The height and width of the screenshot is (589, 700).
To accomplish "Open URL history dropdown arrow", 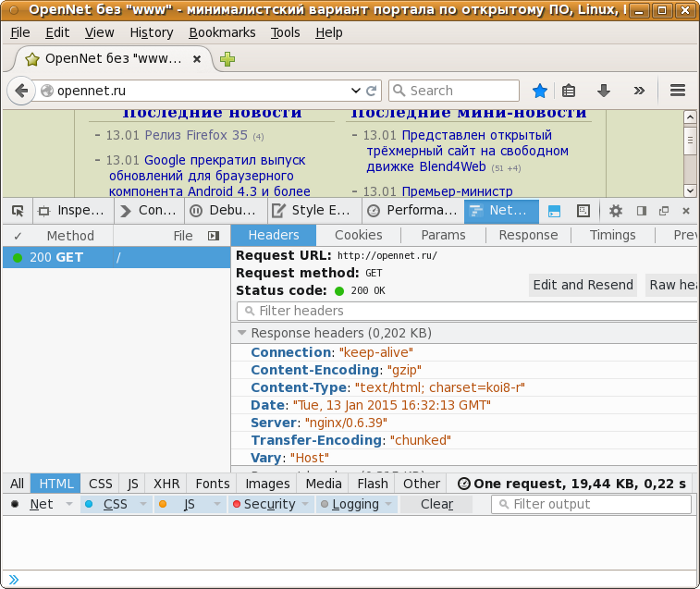I will [356, 91].
